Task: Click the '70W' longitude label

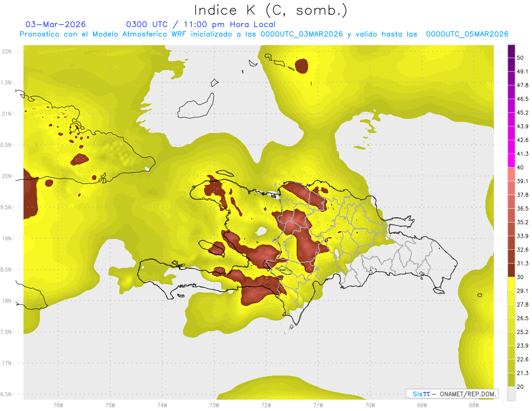Action: coord(370,405)
